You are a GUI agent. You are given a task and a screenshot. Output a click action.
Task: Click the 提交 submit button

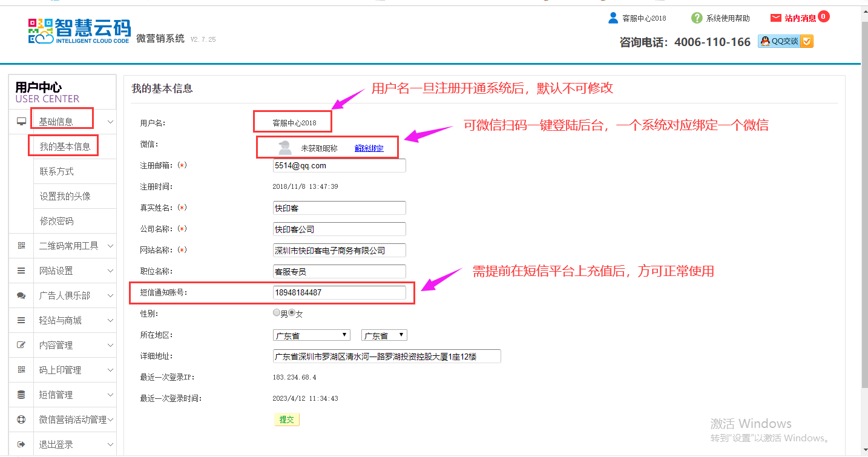pyautogui.click(x=286, y=419)
